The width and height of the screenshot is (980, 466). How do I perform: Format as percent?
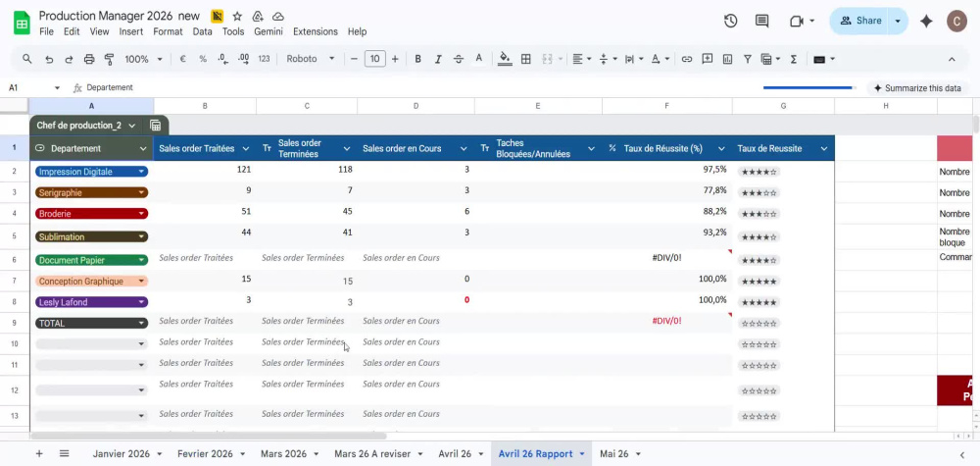(x=203, y=59)
